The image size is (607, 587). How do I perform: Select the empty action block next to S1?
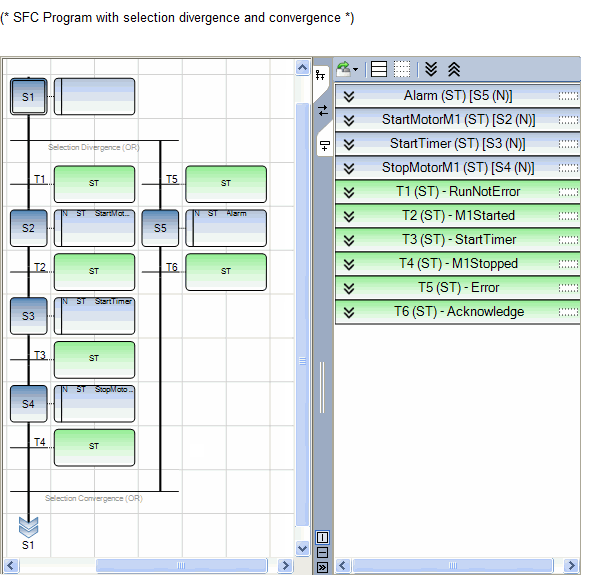pyautogui.click(x=94, y=96)
